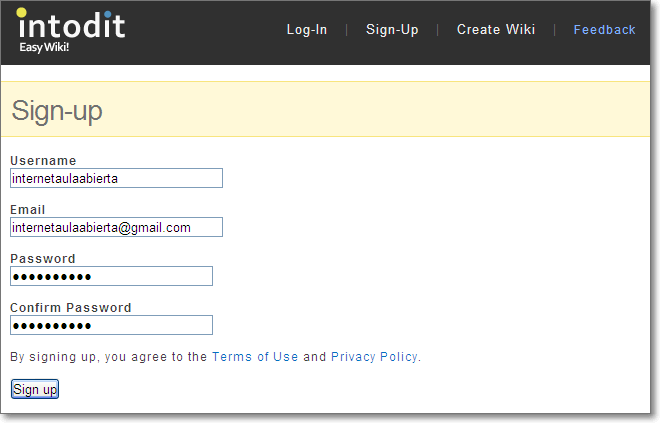Submit the form with the Sign up button
This screenshot has height=423, width=660.
(x=35, y=389)
